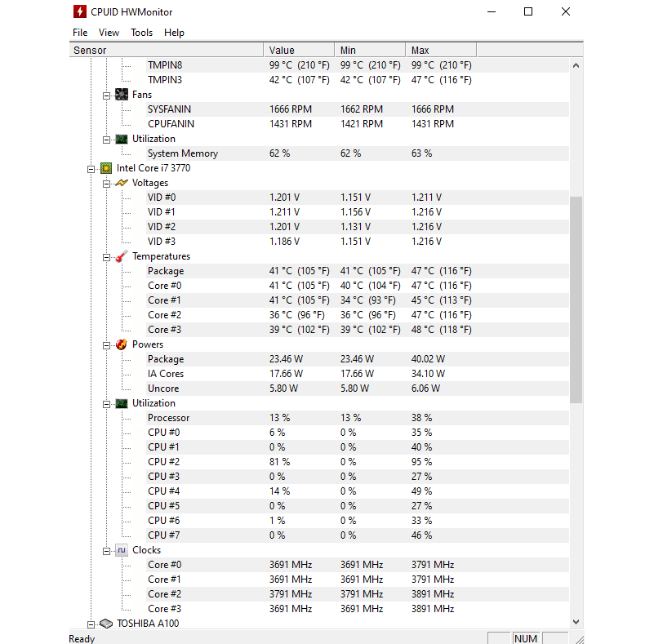Click the 81 % value for CPU #2
Screen dimensions: 654x644
pyautogui.click(x=279, y=462)
